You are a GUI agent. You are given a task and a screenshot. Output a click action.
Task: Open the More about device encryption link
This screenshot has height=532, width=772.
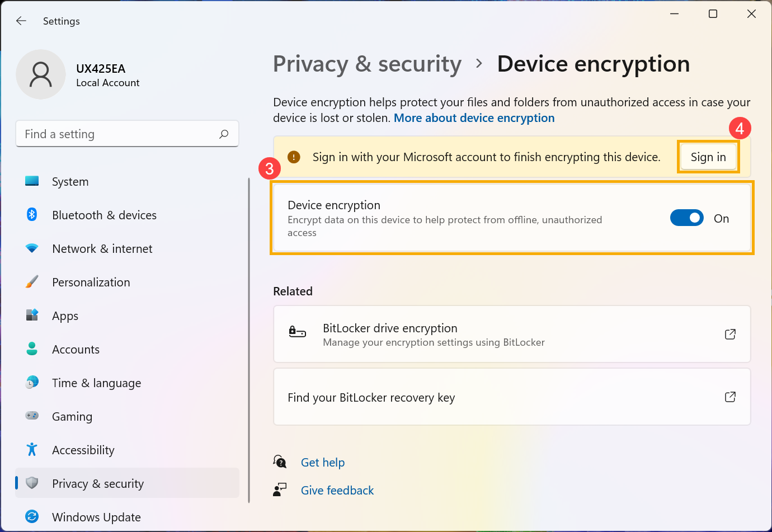pyautogui.click(x=474, y=117)
